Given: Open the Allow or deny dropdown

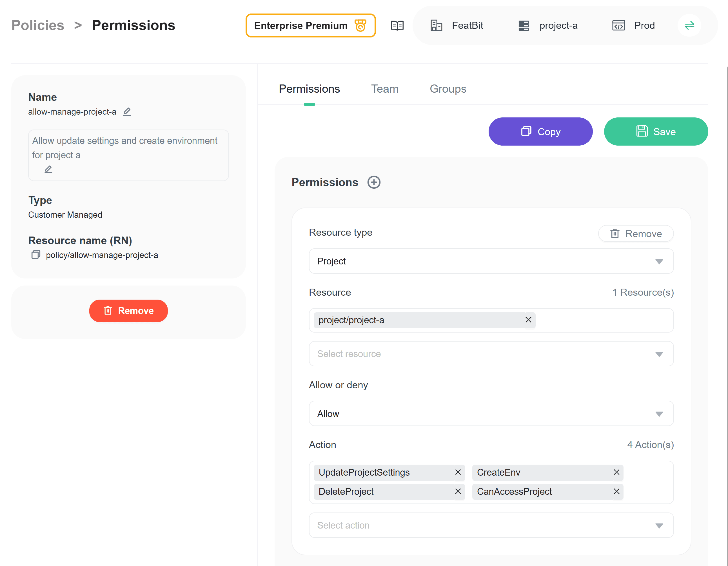Looking at the screenshot, I should pyautogui.click(x=491, y=414).
